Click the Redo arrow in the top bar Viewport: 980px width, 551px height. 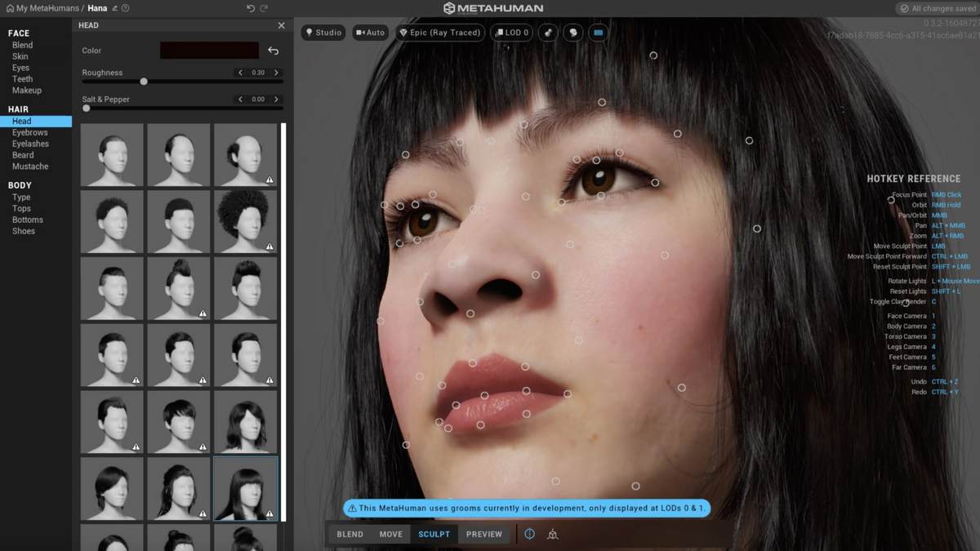pyautogui.click(x=264, y=8)
